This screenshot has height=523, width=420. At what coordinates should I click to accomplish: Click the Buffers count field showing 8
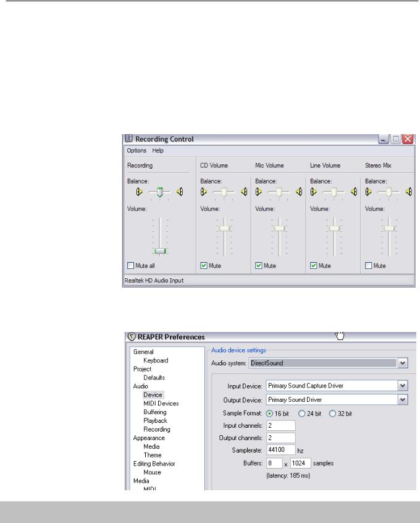[274, 463]
